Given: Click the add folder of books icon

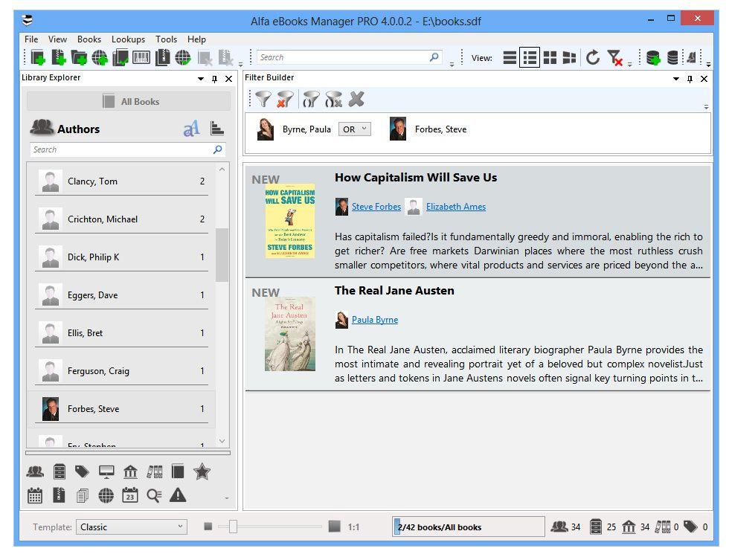Looking at the screenshot, I should [79, 57].
